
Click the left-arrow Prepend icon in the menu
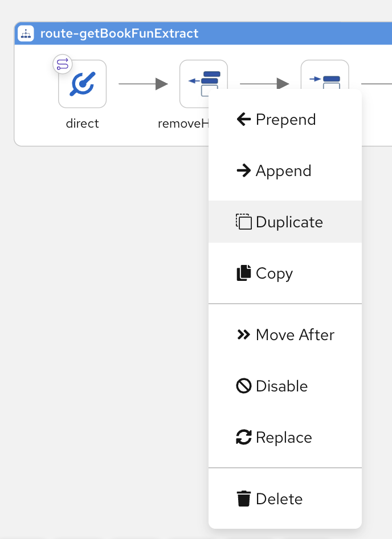243,119
